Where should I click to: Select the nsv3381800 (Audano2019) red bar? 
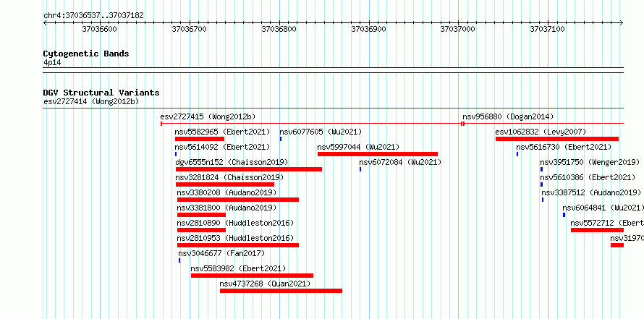pyautogui.click(x=201, y=215)
